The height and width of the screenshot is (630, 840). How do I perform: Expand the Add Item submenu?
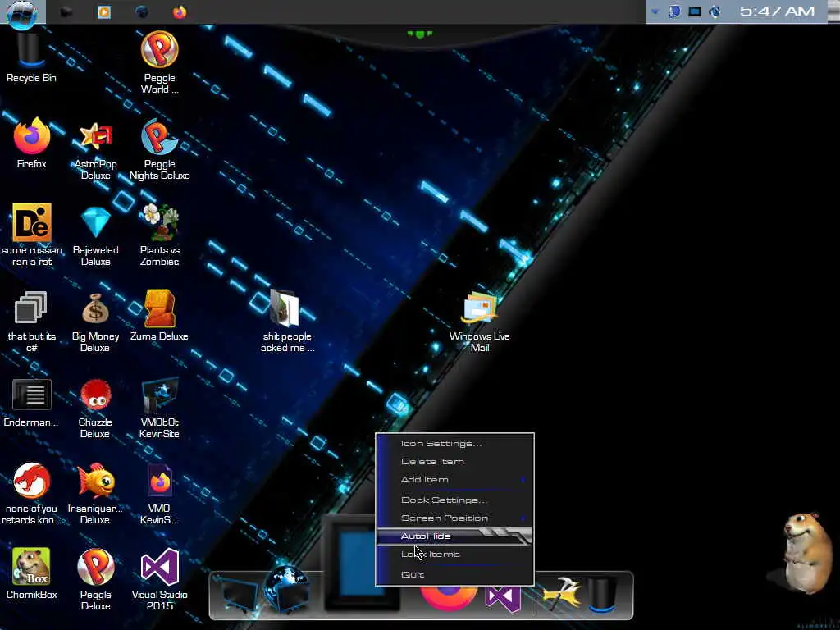click(x=455, y=480)
